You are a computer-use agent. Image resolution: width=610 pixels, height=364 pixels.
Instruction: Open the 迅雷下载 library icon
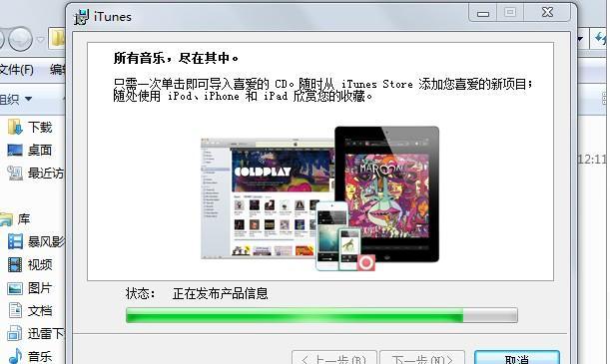15,333
